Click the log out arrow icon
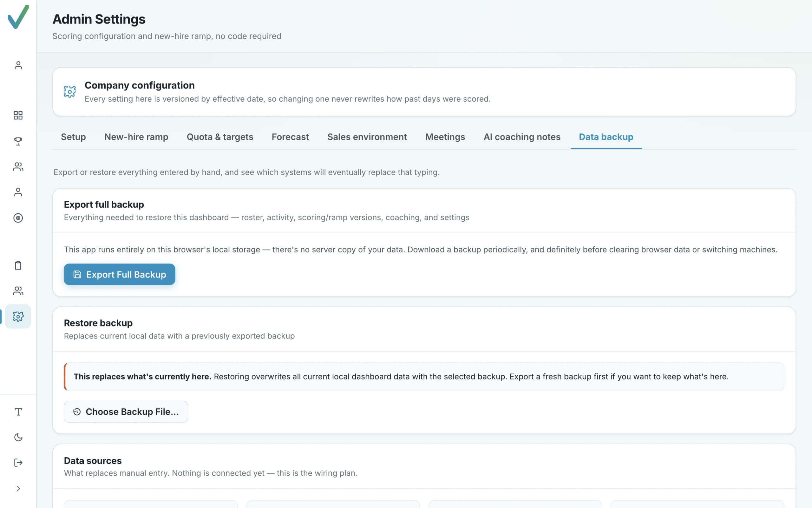Viewport: 812px width, 508px height. (x=18, y=463)
